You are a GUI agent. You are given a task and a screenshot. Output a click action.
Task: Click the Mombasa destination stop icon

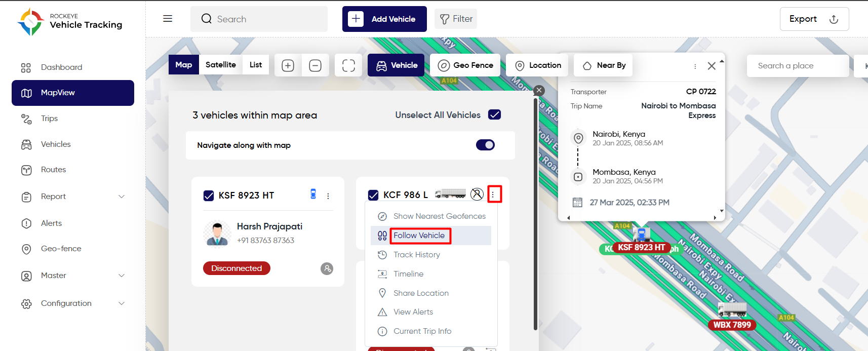[x=578, y=177]
